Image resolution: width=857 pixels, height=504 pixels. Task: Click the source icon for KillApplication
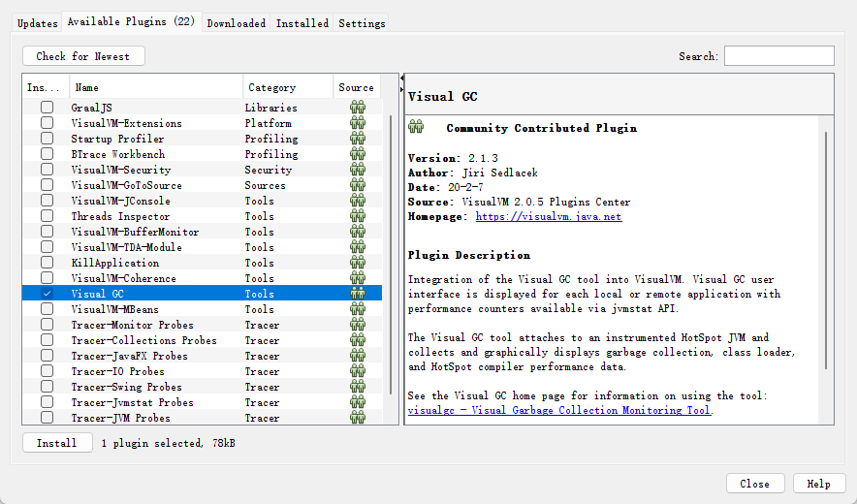click(x=358, y=263)
